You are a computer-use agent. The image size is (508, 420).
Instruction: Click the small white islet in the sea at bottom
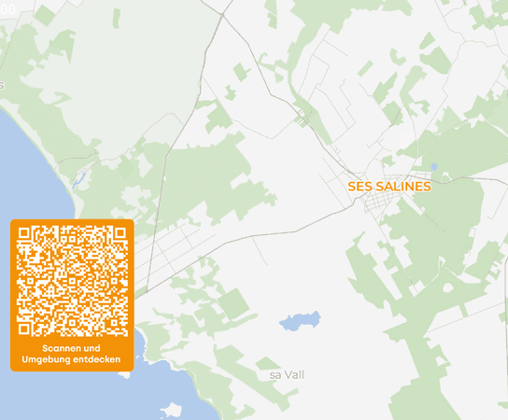[x=172, y=410]
